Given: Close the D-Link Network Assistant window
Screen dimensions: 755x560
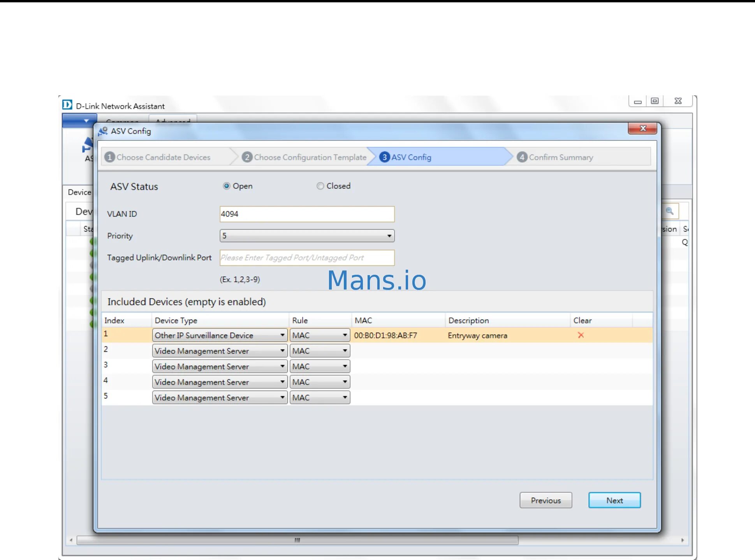Looking at the screenshot, I should pos(678,101).
